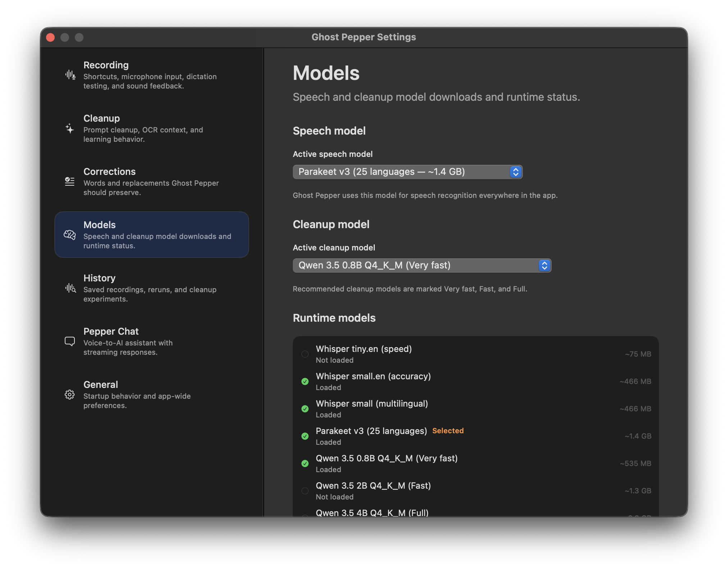
Task: Click the Parakeet v3 (25 languages) row title
Action: 371,431
